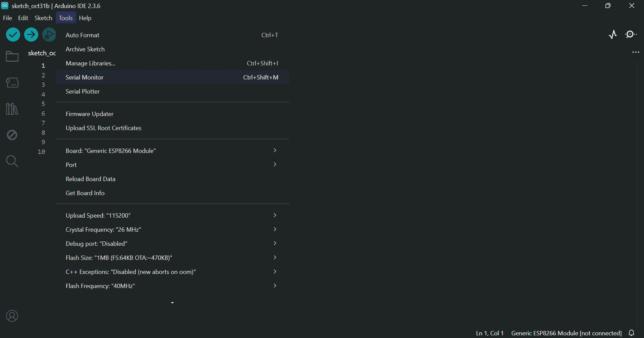Open the Search sidebar icon
This screenshot has height=338, width=644.
coord(12,161)
